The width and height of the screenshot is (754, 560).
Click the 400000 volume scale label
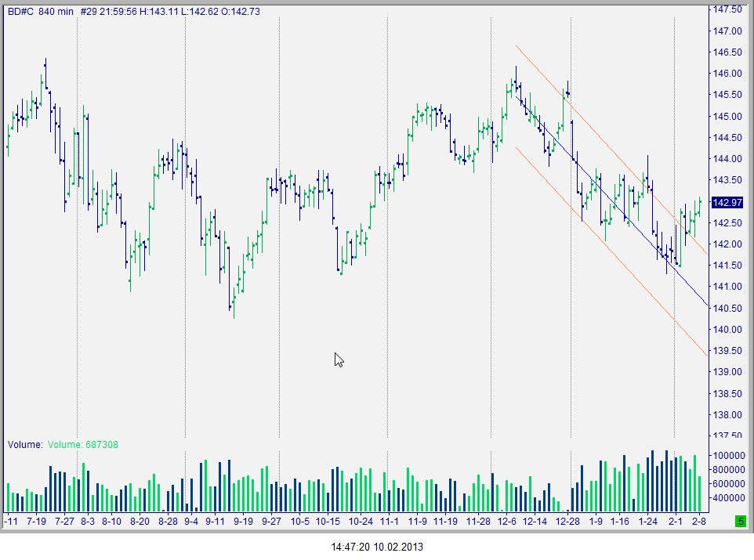point(728,498)
